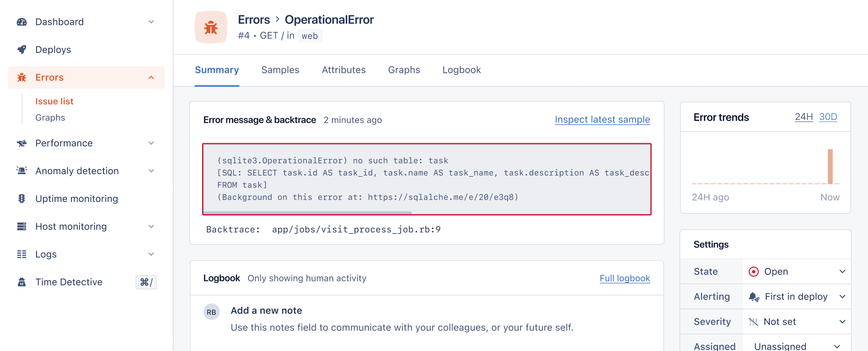Viewport: 868px width, 351px height.
Task: Click the Errors breadcrumb link
Action: [254, 20]
